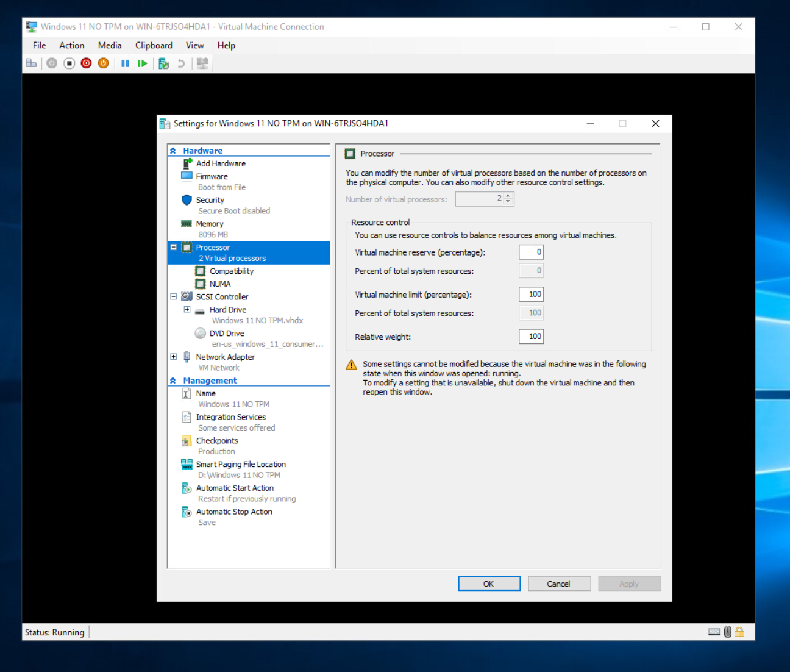
Task: Collapse the Processor tree entry
Action: [173, 247]
